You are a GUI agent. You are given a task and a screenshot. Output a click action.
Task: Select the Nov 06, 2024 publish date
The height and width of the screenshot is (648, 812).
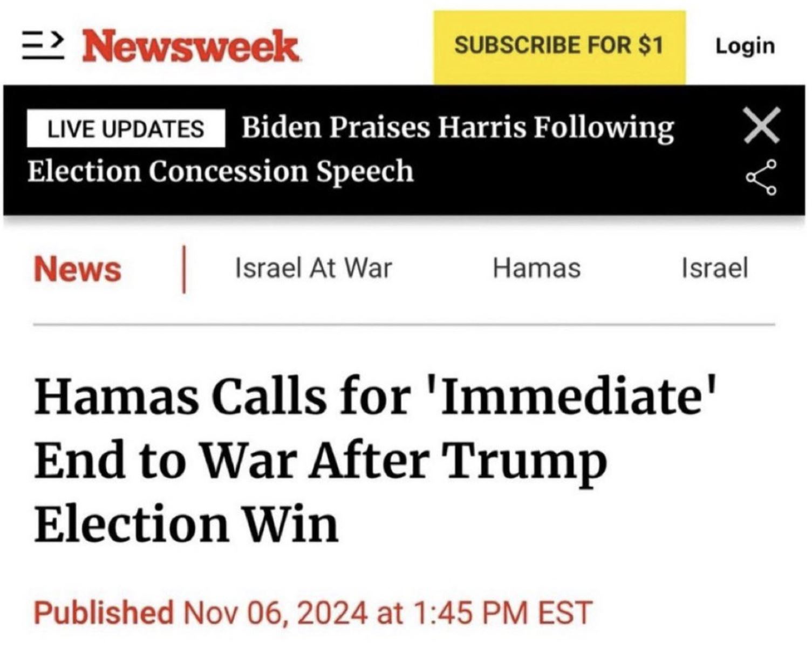[x=276, y=612]
